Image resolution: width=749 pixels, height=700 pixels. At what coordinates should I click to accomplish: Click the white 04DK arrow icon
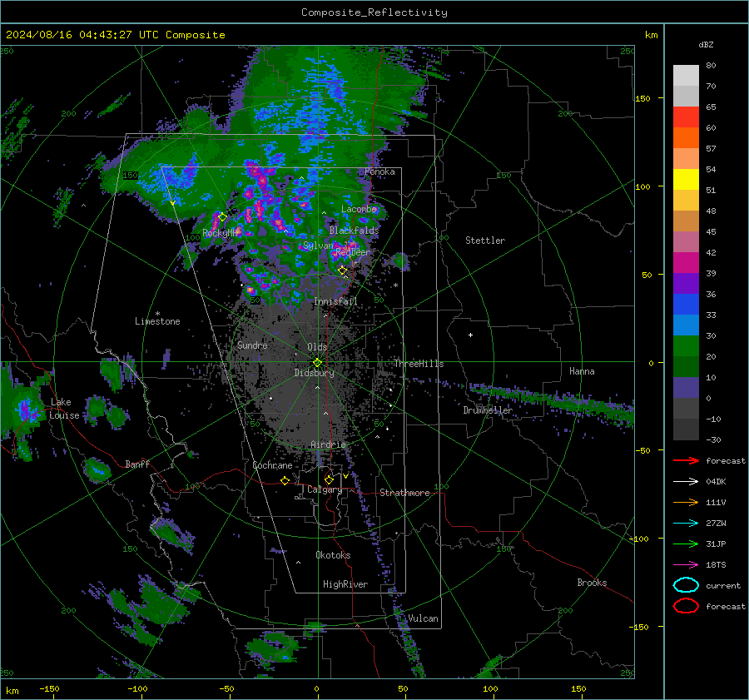click(686, 482)
